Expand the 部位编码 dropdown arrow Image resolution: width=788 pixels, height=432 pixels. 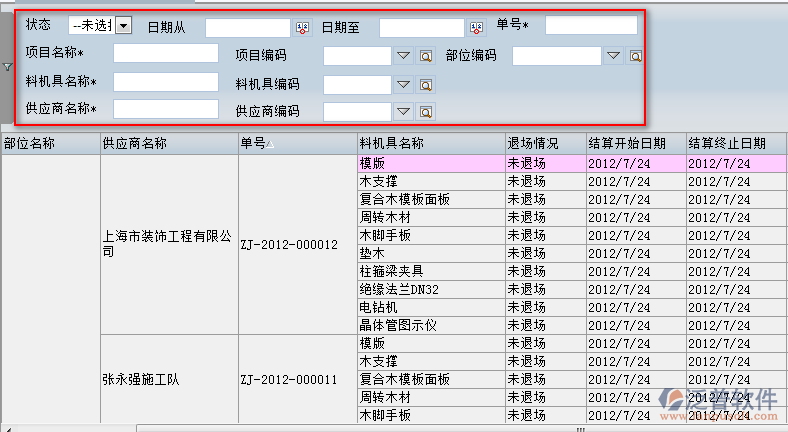point(613,57)
